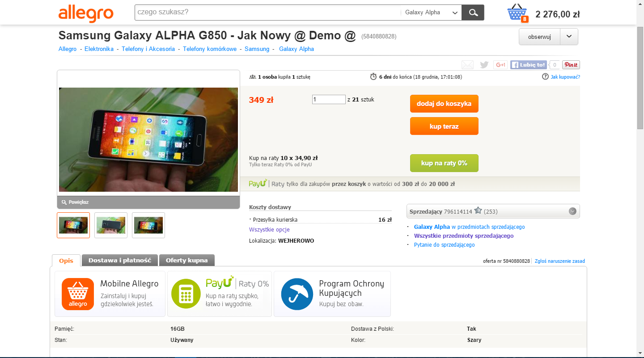
Task: Click the kup na raty 0% button
Action: (444, 163)
